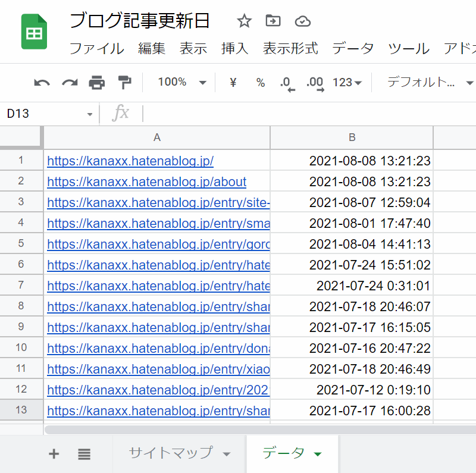476x473 pixels.
Task: Add a new sheet
Action: 54,453
